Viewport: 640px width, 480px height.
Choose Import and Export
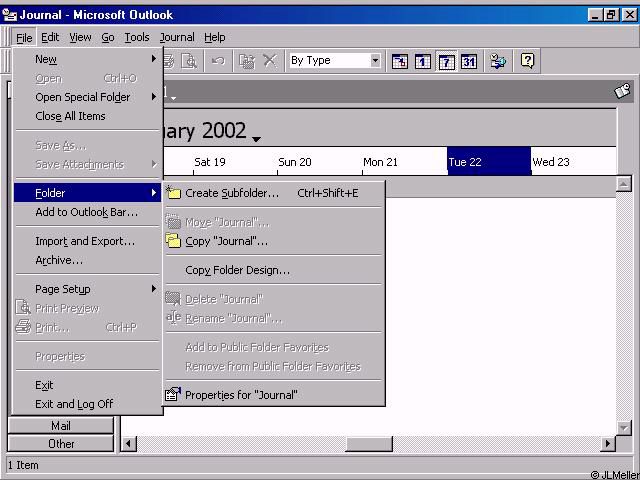pos(87,241)
